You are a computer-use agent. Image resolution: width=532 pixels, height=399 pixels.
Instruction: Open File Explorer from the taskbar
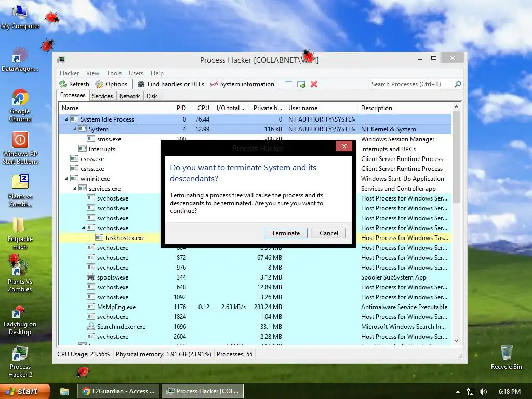[64, 392]
